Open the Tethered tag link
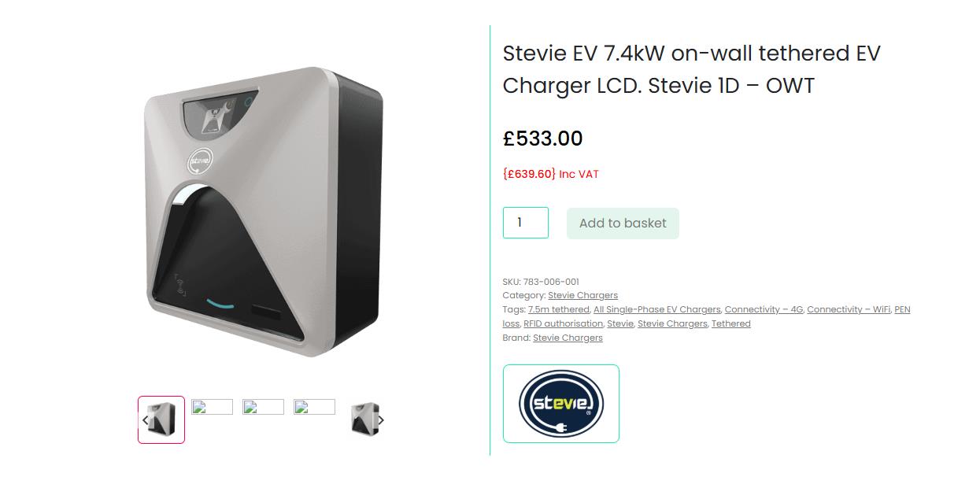980x484 pixels. coord(730,323)
